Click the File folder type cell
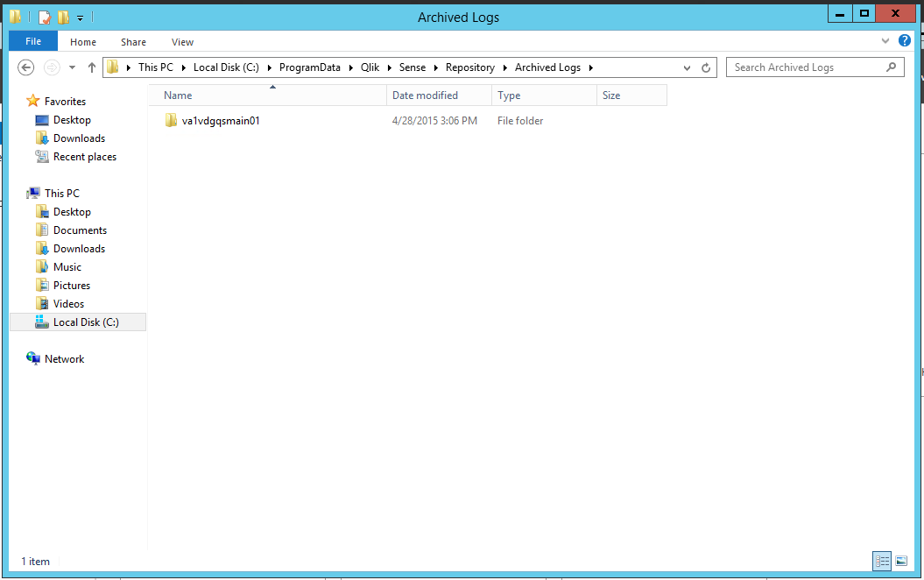Screen dimensions: 924x580 (x=520, y=121)
